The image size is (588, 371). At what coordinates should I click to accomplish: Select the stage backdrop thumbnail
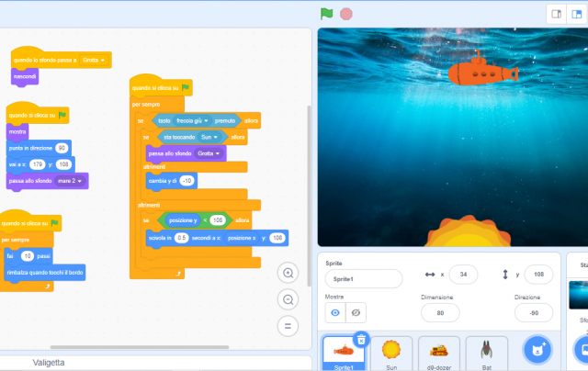point(578,295)
